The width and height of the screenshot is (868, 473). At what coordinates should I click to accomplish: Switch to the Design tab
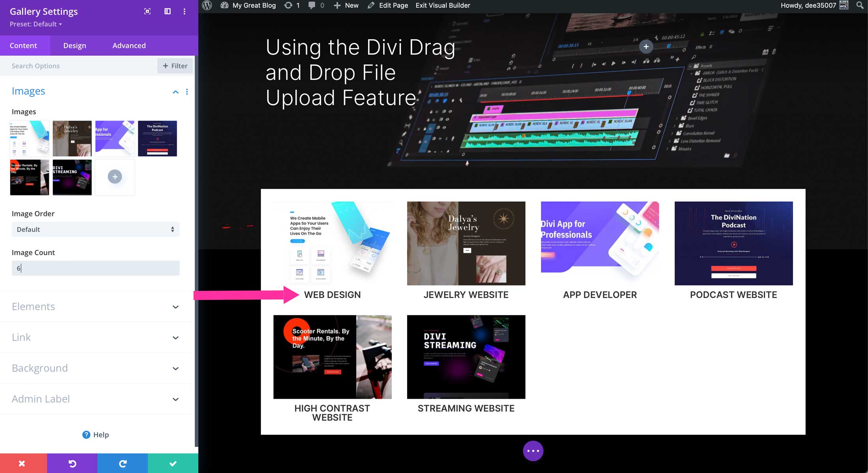click(x=74, y=45)
